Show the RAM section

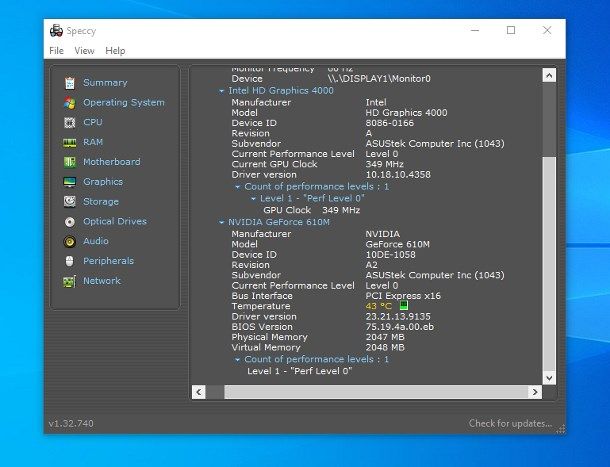pos(93,142)
